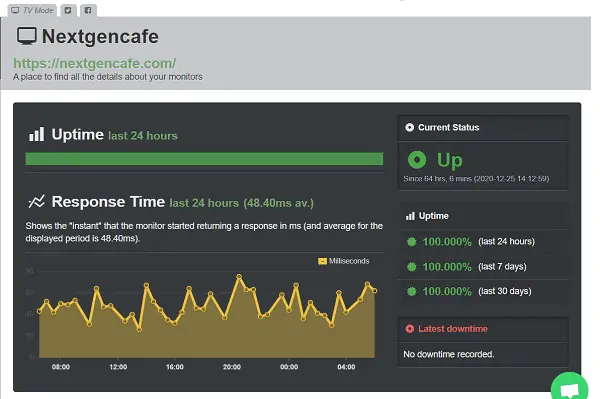Click the highest peak point in response chart

pyautogui.click(x=239, y=276)
